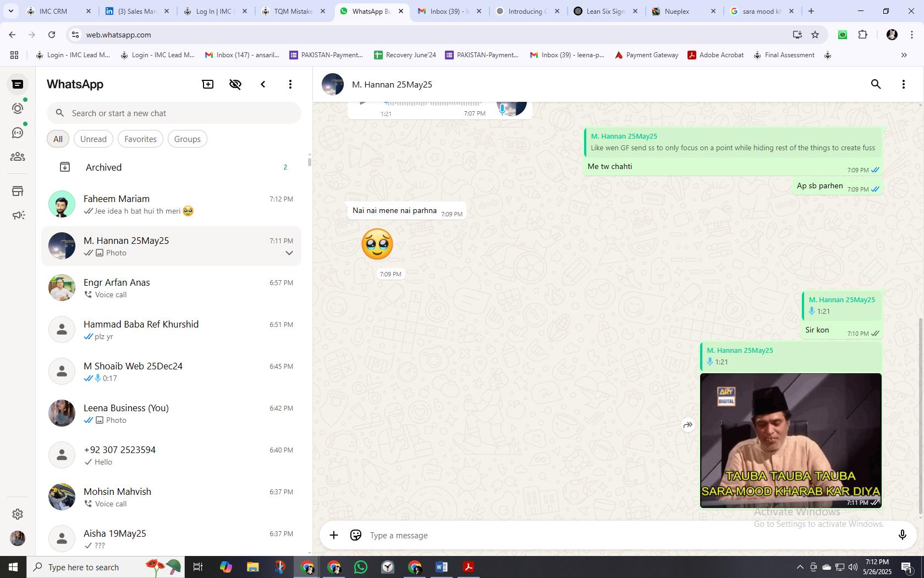Open the Channels icon in sidebar
The height and width of the screenshot is (578, 924).
click(x=18, y=133)
